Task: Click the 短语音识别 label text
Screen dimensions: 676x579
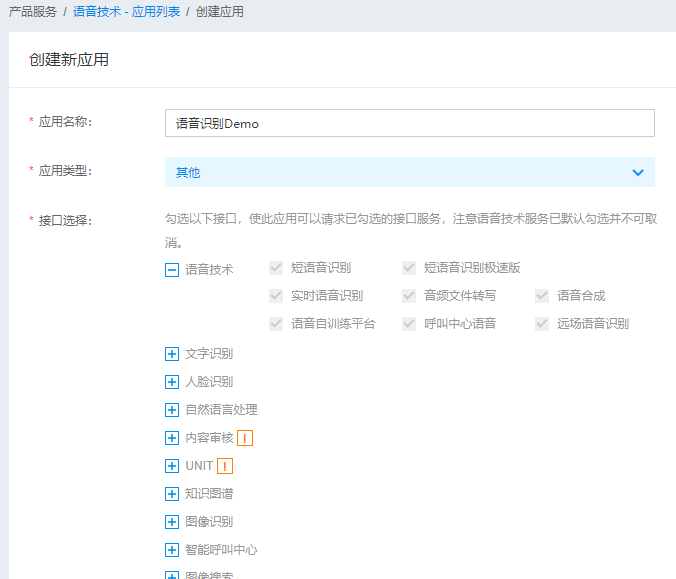Action: (x=321, y=268)
